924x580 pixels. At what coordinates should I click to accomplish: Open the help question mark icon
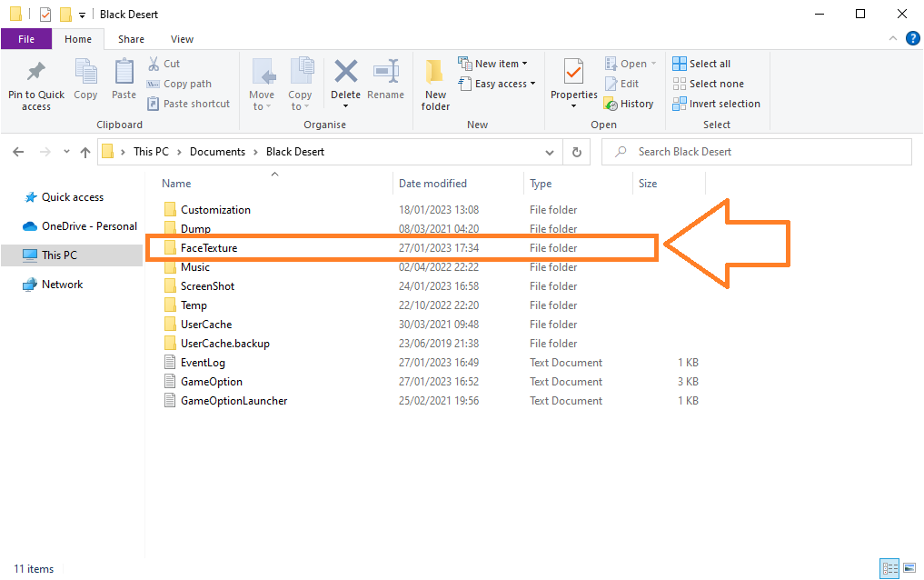[913, 38]
